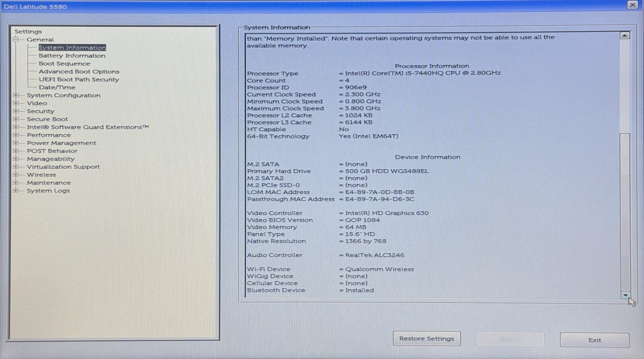The image size is (644, 359).
Task: Click the 64-Bit Technology value
Action: point(368,136)
